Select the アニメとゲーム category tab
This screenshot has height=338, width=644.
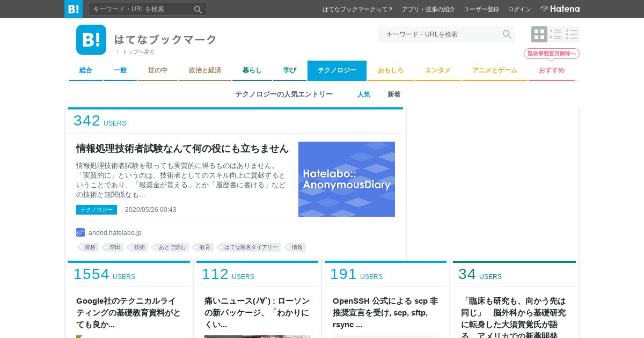(x=495, y=70)
